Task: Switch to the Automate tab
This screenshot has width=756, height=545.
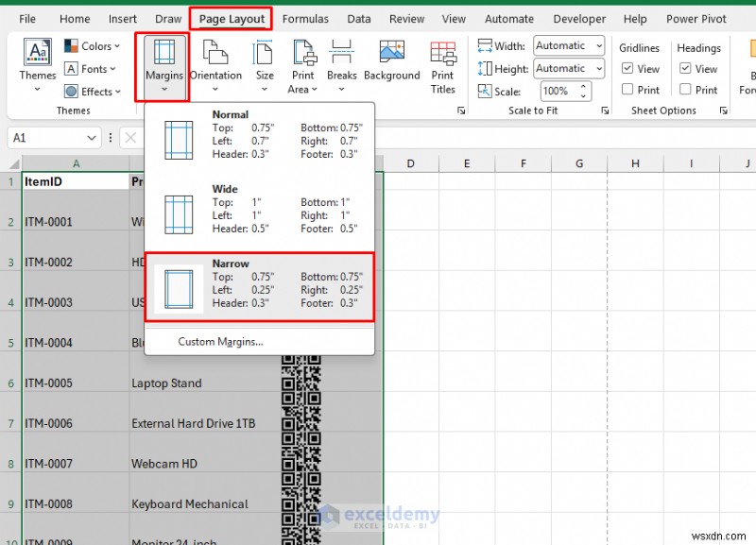Action: click(x=509, y=19)
